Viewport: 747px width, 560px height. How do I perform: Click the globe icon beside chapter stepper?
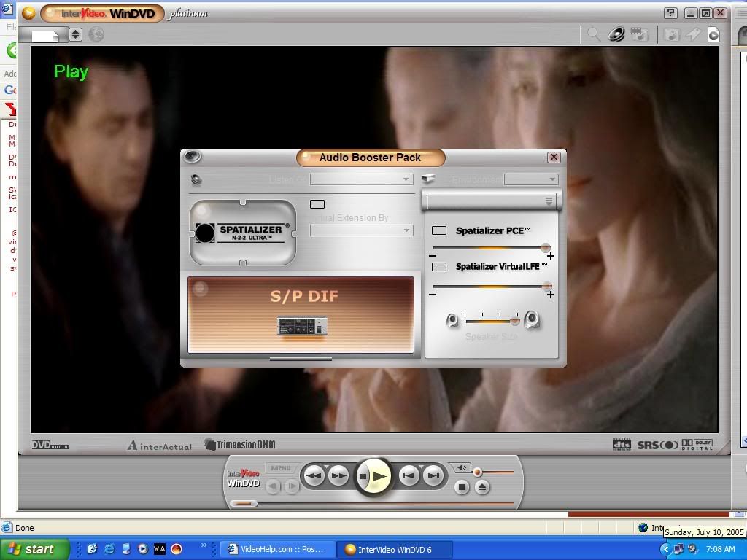coord(96,34)
